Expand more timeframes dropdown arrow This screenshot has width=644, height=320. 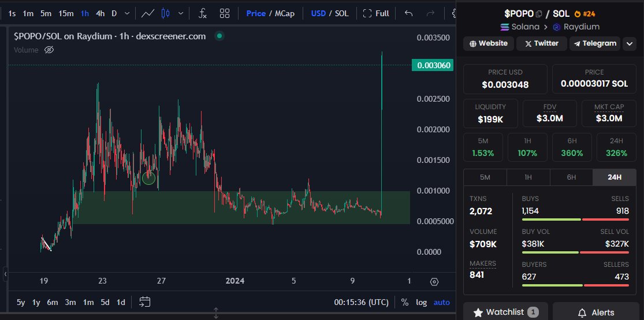(127, 13)
